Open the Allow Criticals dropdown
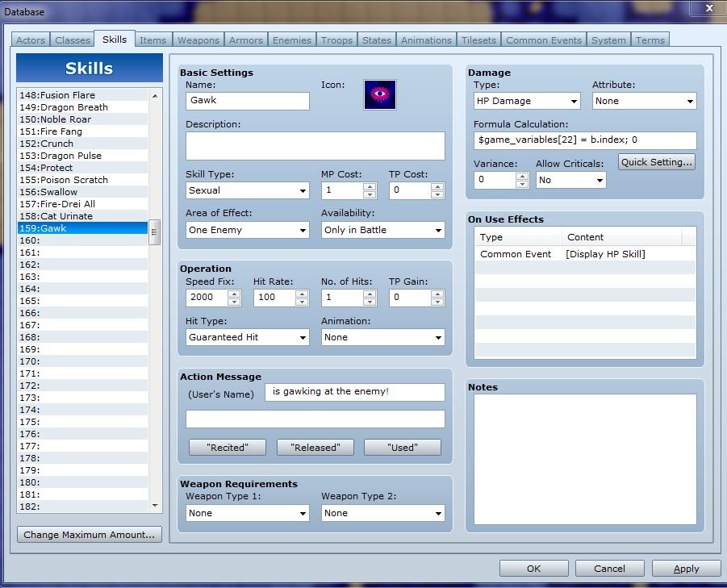727x588 pixels. point(570,180)
